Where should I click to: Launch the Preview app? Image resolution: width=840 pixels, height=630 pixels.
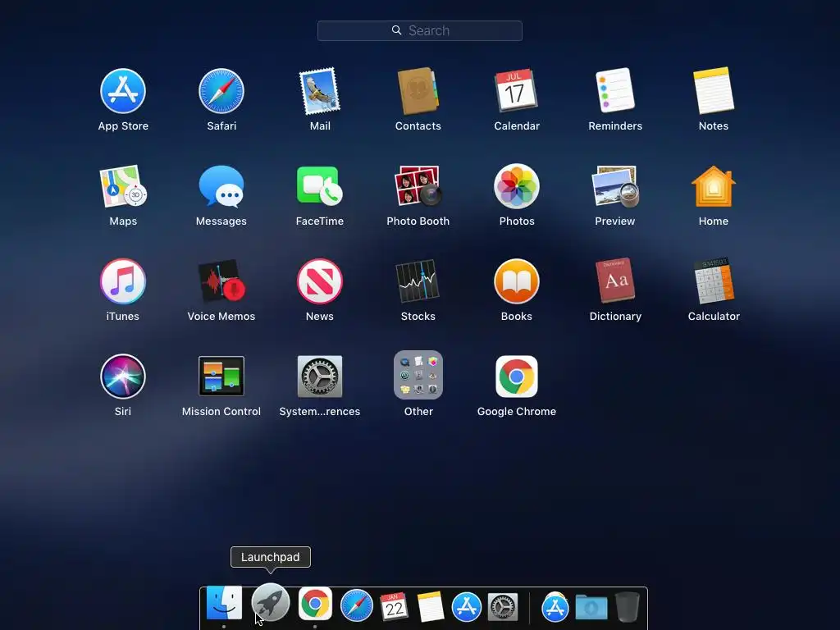[x=615, y=186]
